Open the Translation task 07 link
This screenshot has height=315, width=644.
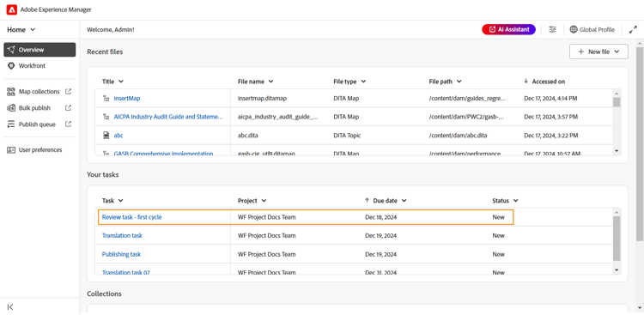(125, 272)
